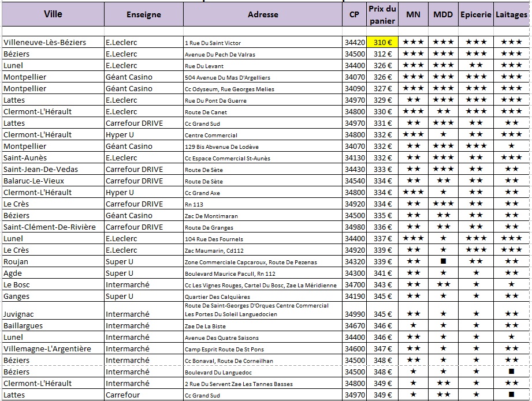Select the "MN" column header
The width and height of the screenshot is (532, 401).
click(413, 14)
